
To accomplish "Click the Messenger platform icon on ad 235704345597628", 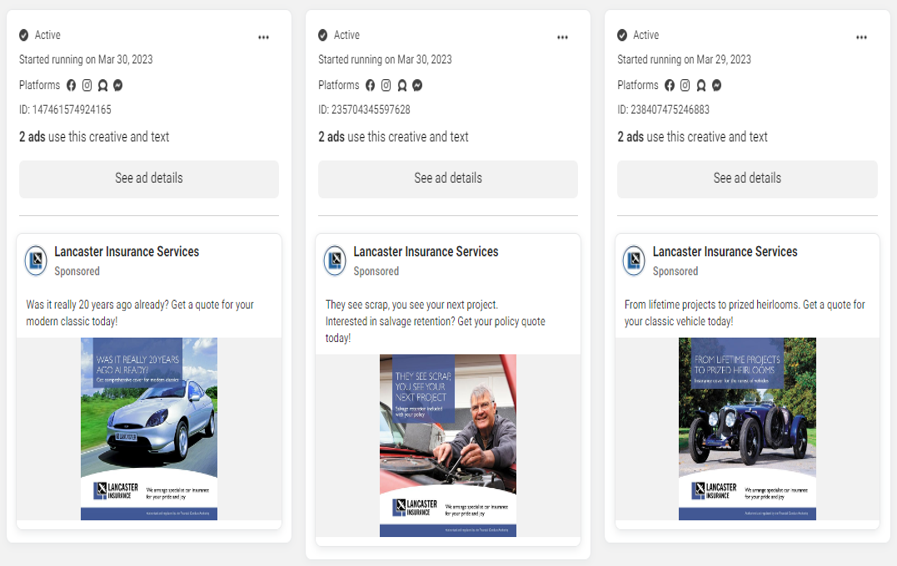I will pos(418,85).
